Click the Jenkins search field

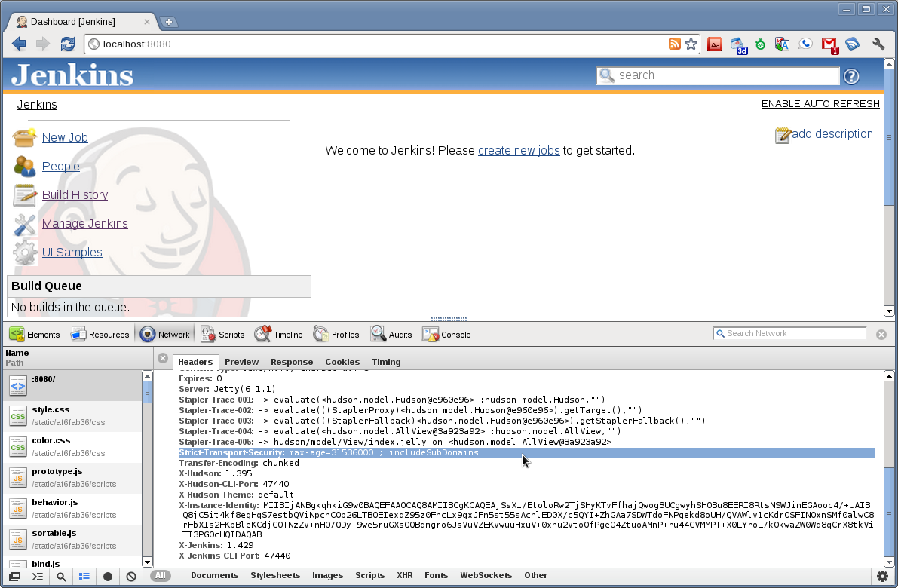pos(718,75)
